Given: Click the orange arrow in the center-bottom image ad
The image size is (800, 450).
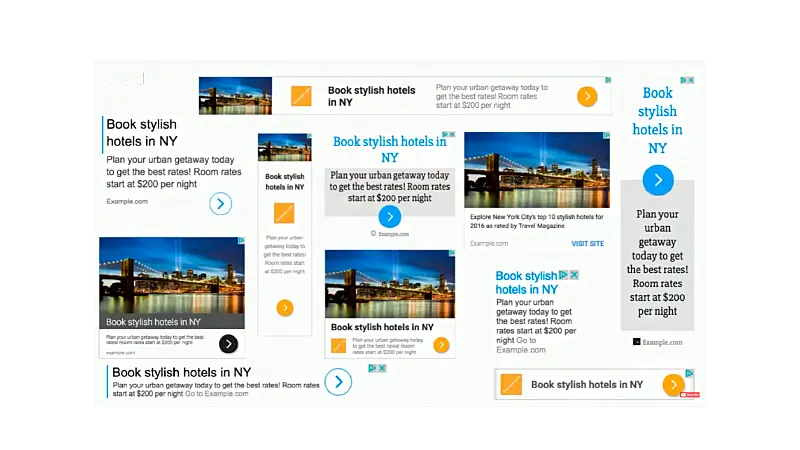Looking at the screenshot, I should click(x=441, y=345).
